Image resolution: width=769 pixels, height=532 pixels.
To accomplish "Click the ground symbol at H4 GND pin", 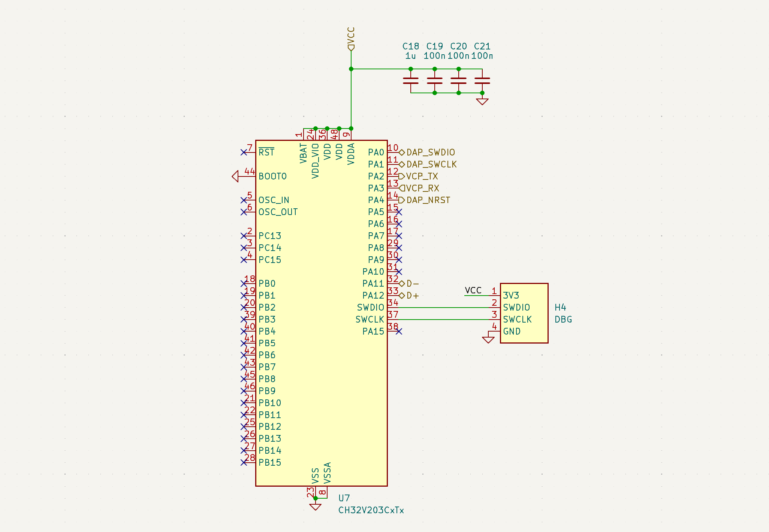I will click(488, 339).
